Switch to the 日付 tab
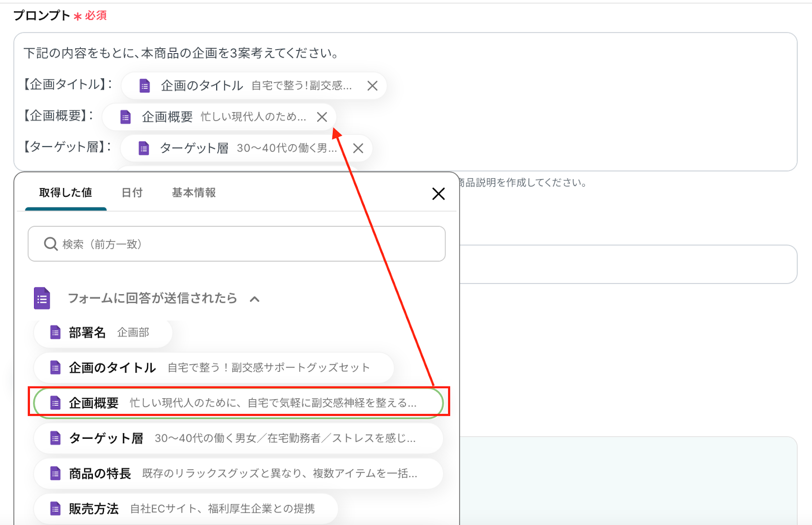812x525 pixels. pos(132,193)
